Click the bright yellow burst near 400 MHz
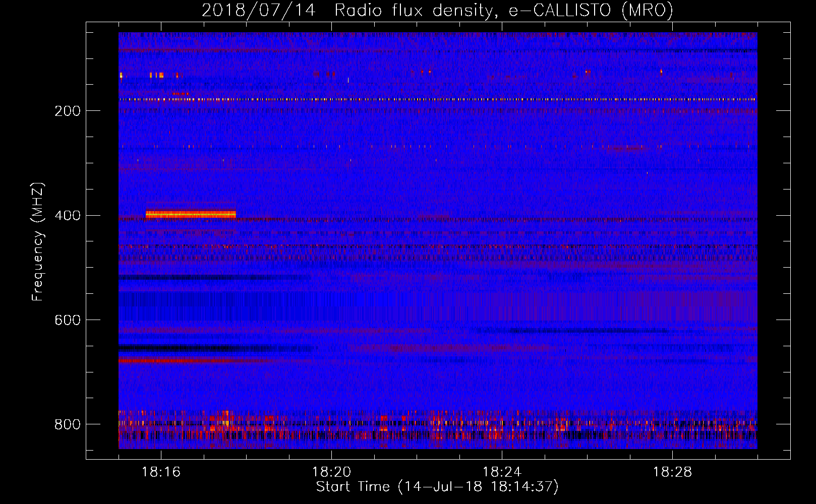Image resolution: width=816 pixels, height=504 pixels. tap(191, 214)
